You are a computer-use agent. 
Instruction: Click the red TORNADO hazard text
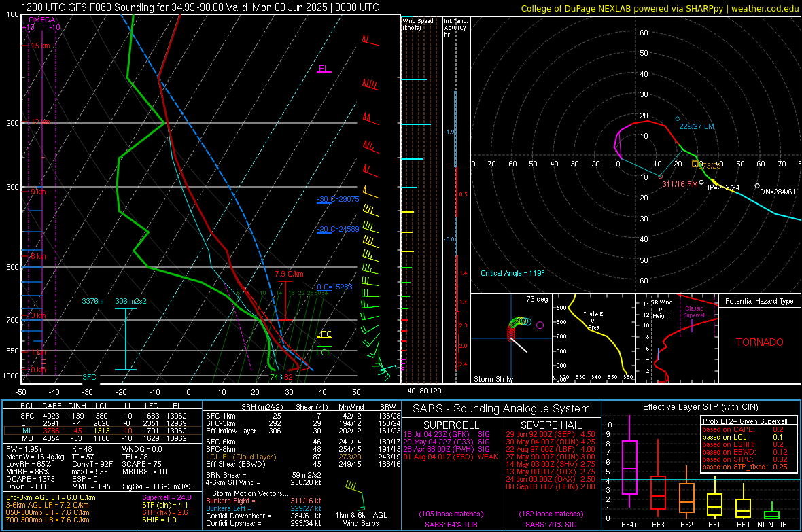point(760,342)
